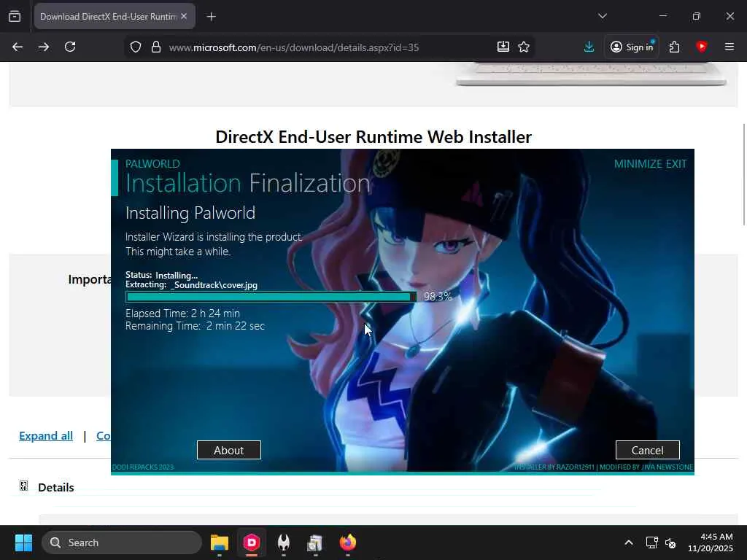Open the installer About button
747x560 pixels.
point(228,450)
